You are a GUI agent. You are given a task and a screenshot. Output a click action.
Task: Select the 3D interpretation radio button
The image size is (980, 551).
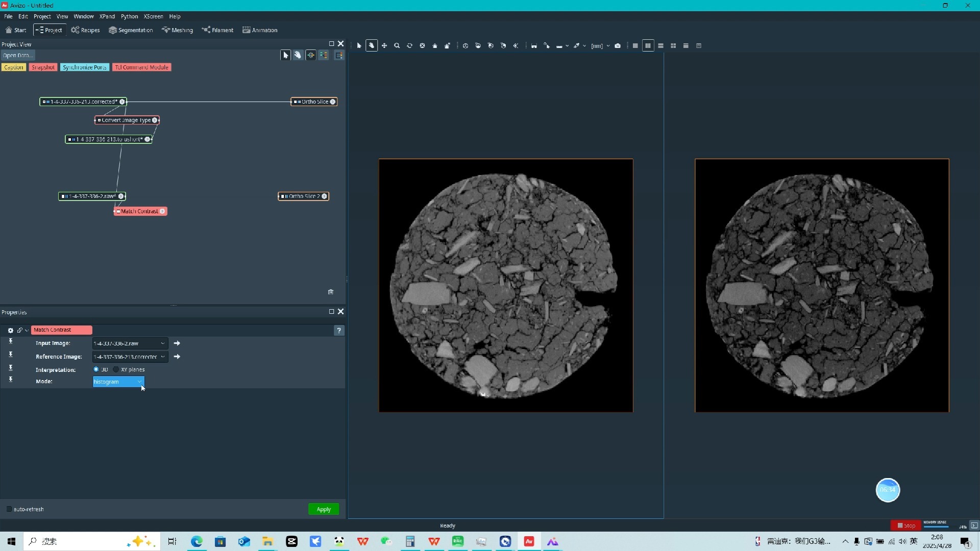pyautogui.click(x=96, y=369)
